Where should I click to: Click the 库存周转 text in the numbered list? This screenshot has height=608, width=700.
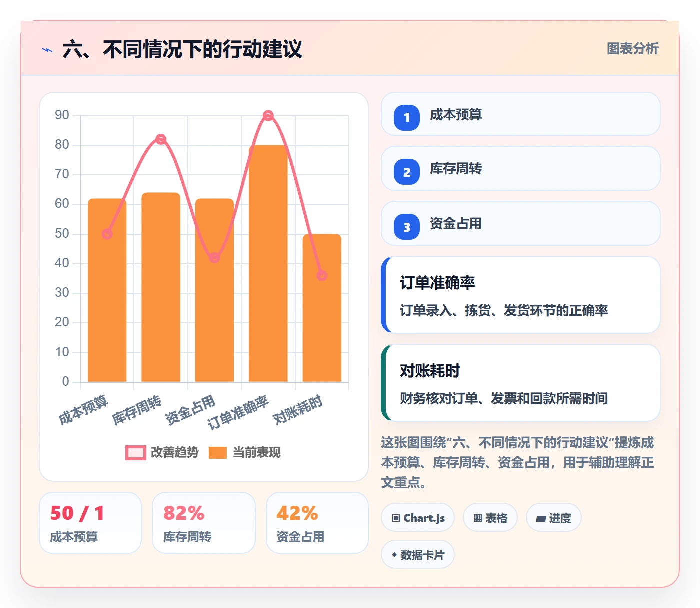click(456, 169)
